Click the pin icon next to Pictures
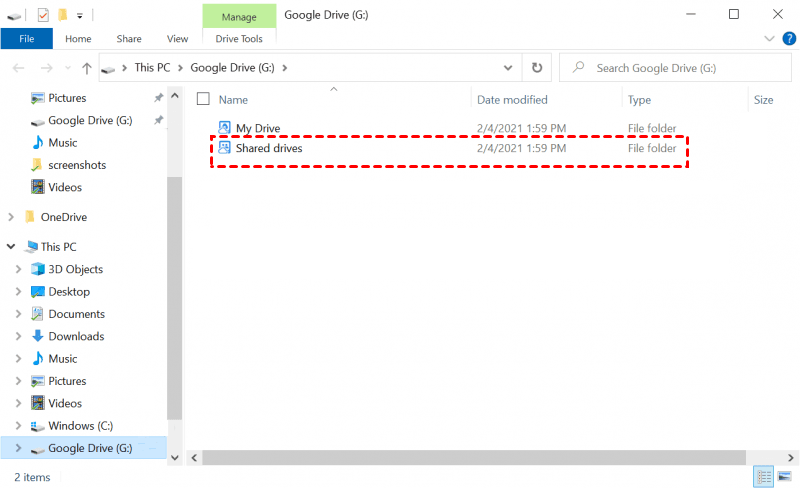This screenshot has width=800, height=488. (x=159, y=97)
